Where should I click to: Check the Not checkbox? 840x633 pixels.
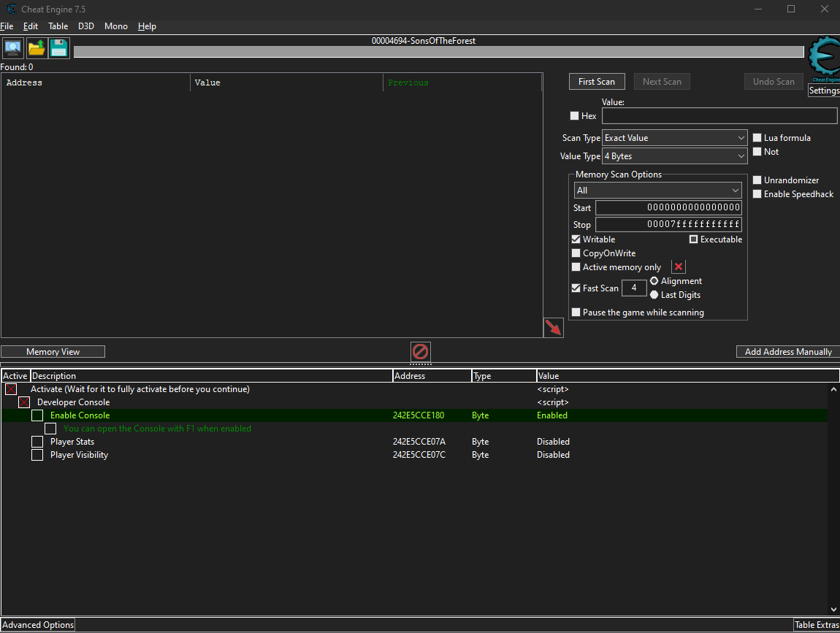(757, 152)
